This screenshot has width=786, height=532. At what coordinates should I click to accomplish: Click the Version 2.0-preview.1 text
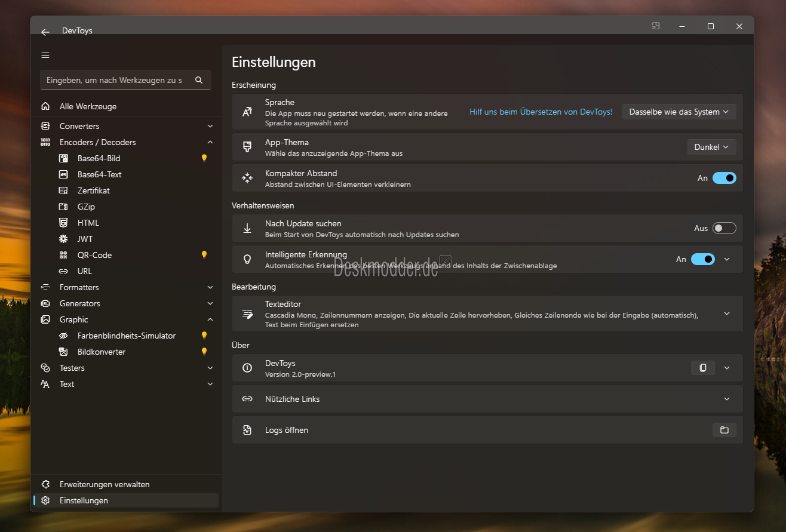point(300,374)
